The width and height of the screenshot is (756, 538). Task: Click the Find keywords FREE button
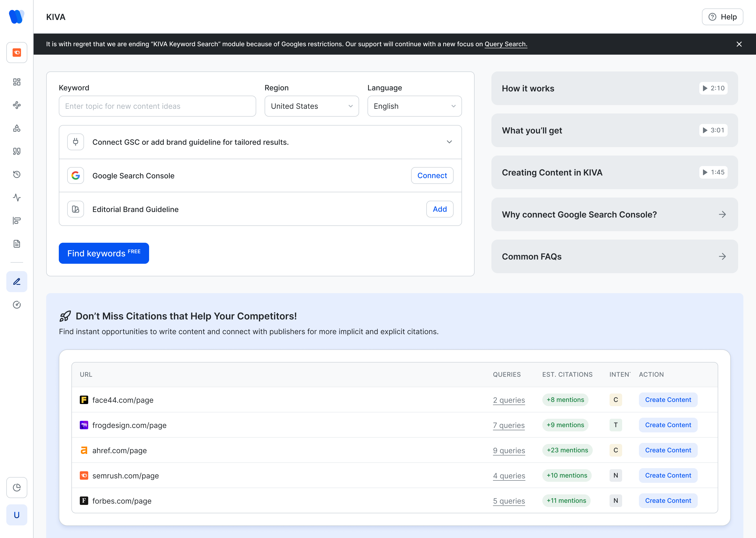tap(104, 253)
